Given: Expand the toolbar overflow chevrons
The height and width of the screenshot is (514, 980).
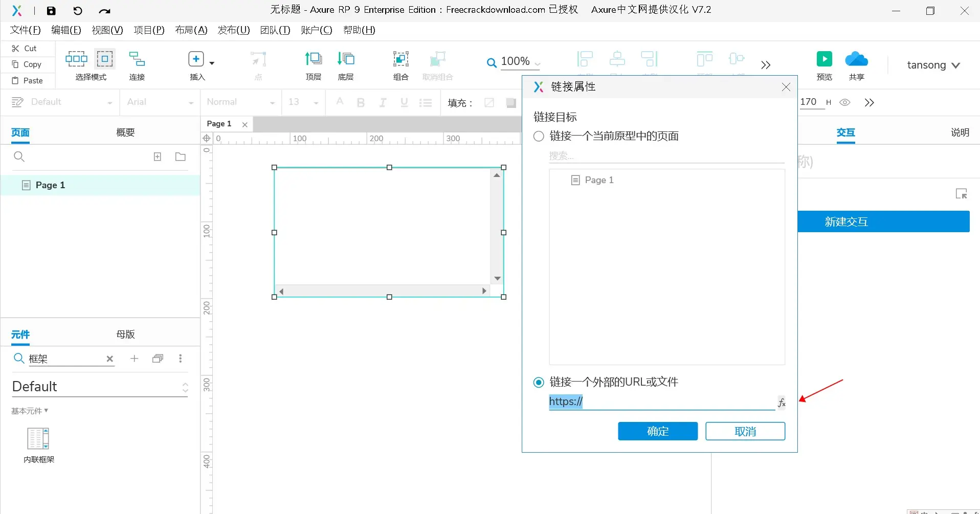Looking at the screenshot, I should click(x=765, y=65).
